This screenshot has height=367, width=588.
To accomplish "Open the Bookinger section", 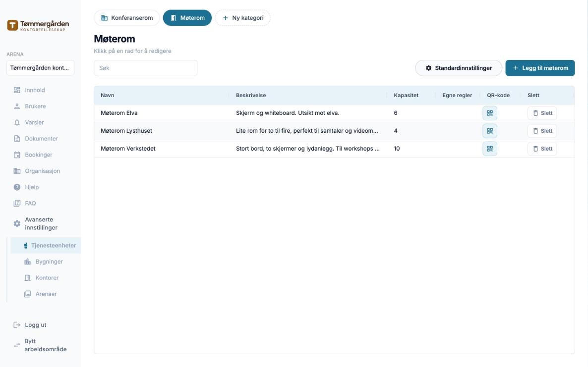I will pos(38,155).
